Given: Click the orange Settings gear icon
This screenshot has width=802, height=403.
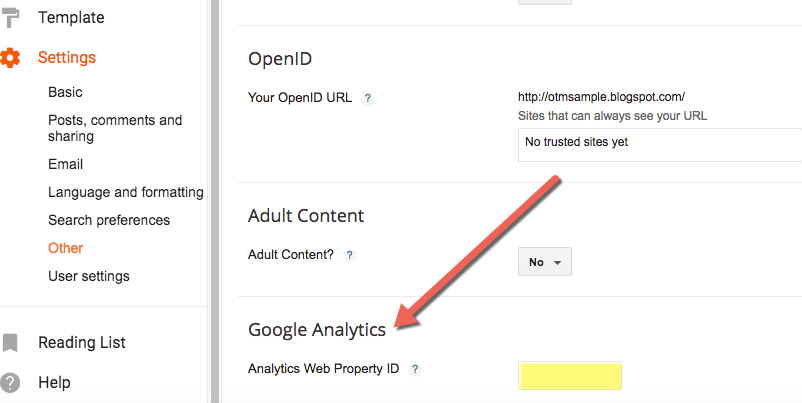Looking at the screenshot, I should (10, 58).
